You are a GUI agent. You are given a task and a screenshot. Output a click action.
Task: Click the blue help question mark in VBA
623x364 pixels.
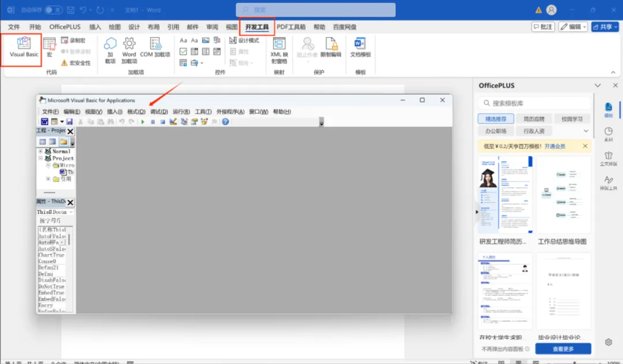226,122
